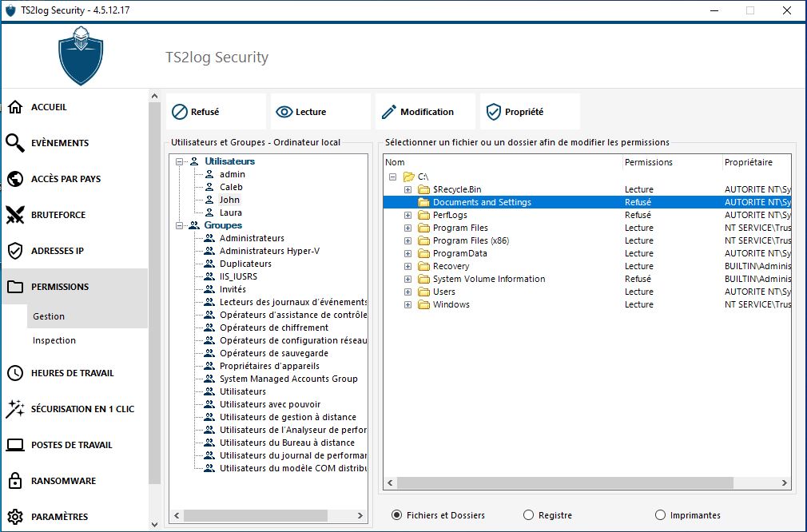Select the Utilisateurs du Bureau à distance group

point(287,443)
